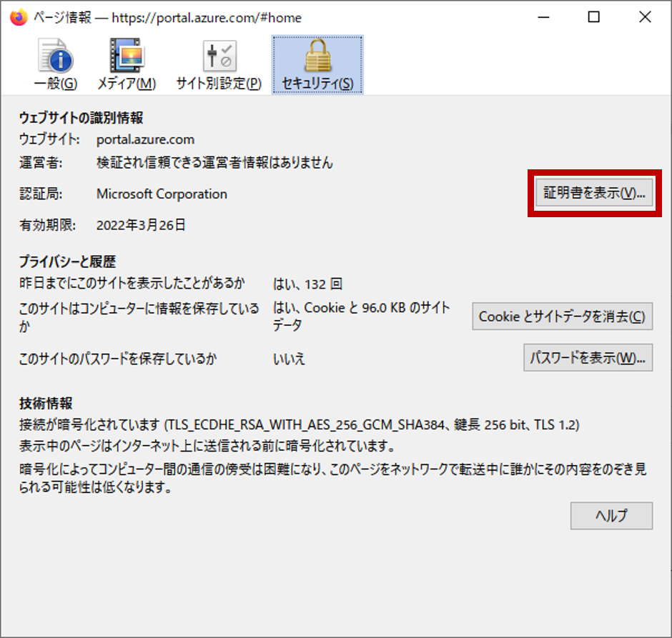This screenshot has width=672, height=638.
Task: Select the セキュリティ tab
Action: (317, 64)
